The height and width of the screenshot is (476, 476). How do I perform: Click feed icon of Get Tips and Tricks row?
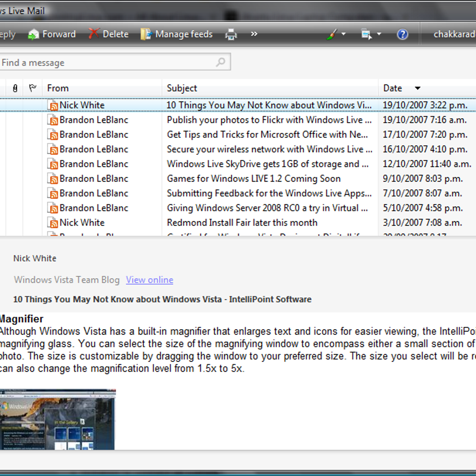(53, 134)
